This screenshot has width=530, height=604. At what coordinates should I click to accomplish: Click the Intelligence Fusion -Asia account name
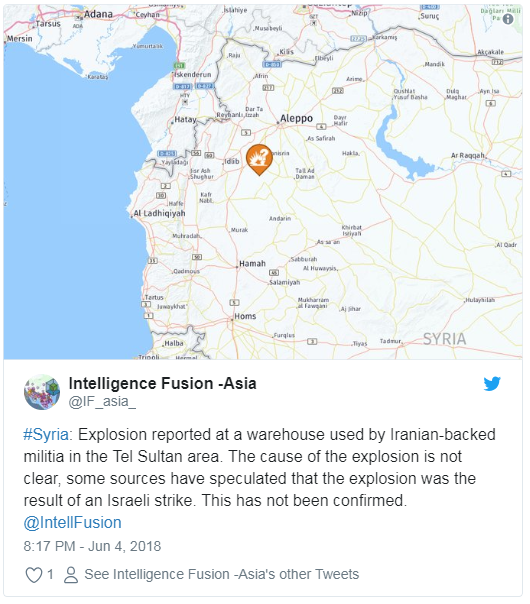coord(162,383)
